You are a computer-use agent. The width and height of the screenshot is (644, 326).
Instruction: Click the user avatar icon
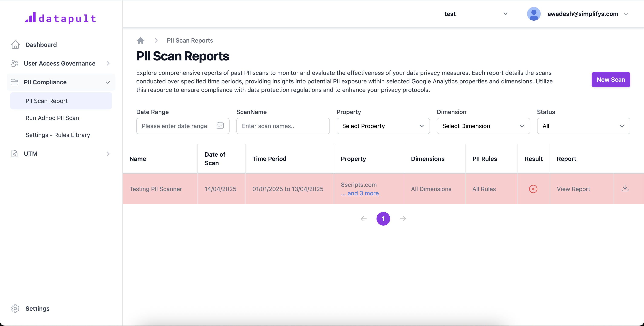point(534,14)
